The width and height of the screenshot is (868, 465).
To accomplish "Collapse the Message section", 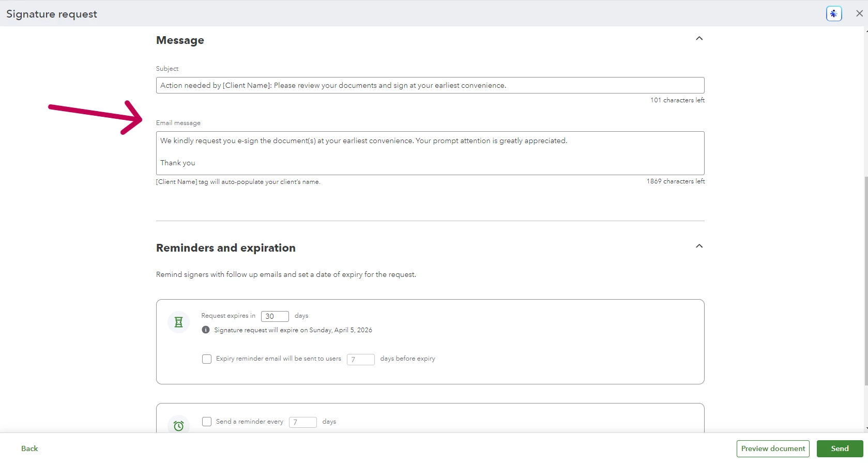I will pyautogui.click(x=699, y=39).
